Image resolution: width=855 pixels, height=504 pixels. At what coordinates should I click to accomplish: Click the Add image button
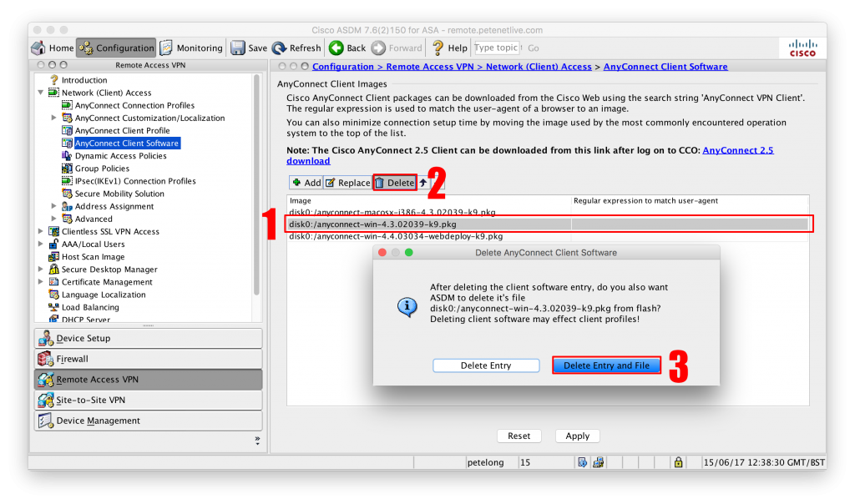[x=306, y=183]
